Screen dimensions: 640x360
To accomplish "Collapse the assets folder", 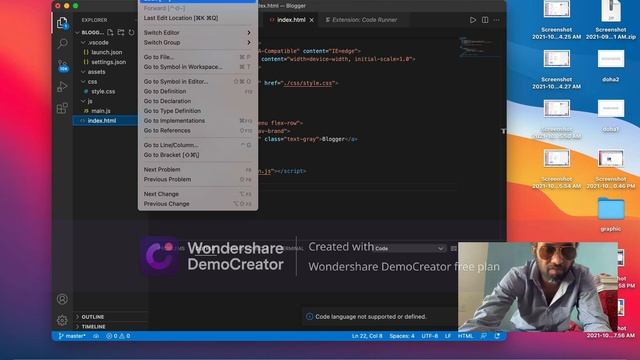I will (83, 72).
